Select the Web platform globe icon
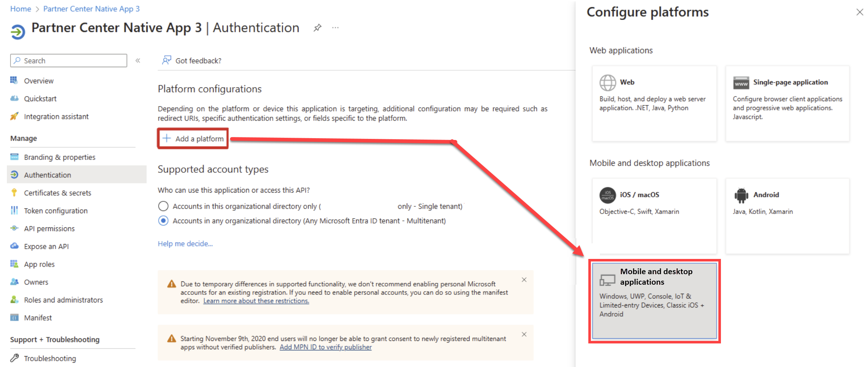868x367 pixels. (608, 83)
